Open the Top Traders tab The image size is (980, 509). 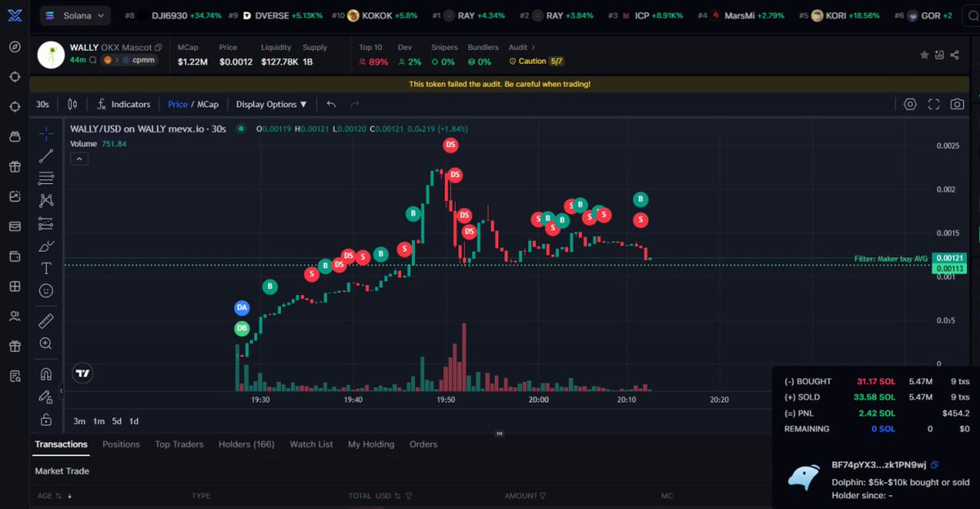tap(179, 444)
